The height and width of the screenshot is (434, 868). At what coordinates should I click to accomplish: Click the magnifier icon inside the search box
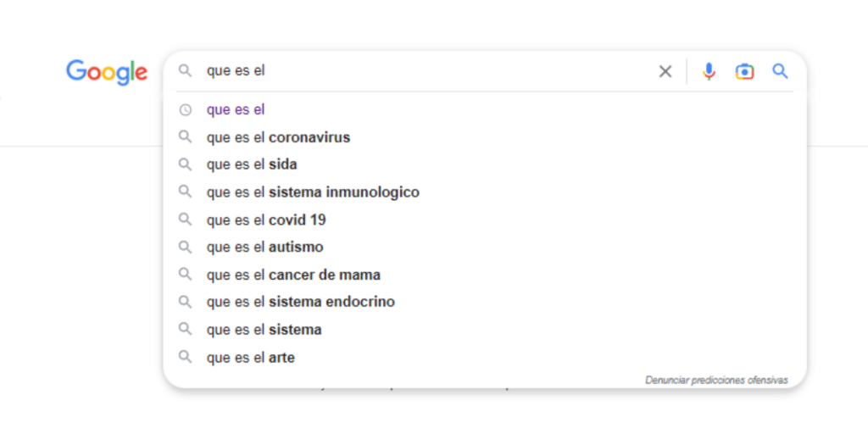tap(185, 71)
